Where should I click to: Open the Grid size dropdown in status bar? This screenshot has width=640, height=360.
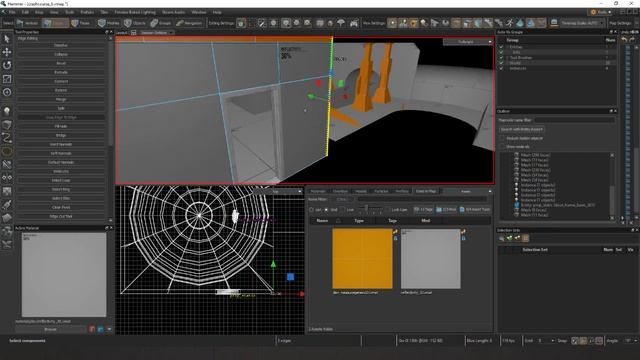pyautogui.click(x=546, y=340)
